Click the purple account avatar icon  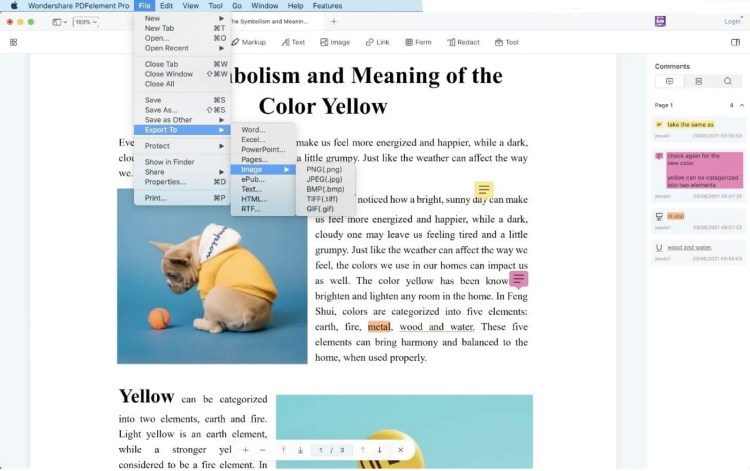pos(661,21)
